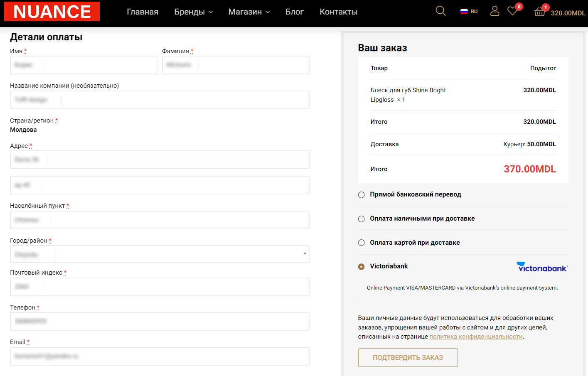Go to the Главная page

click(143, 12)
